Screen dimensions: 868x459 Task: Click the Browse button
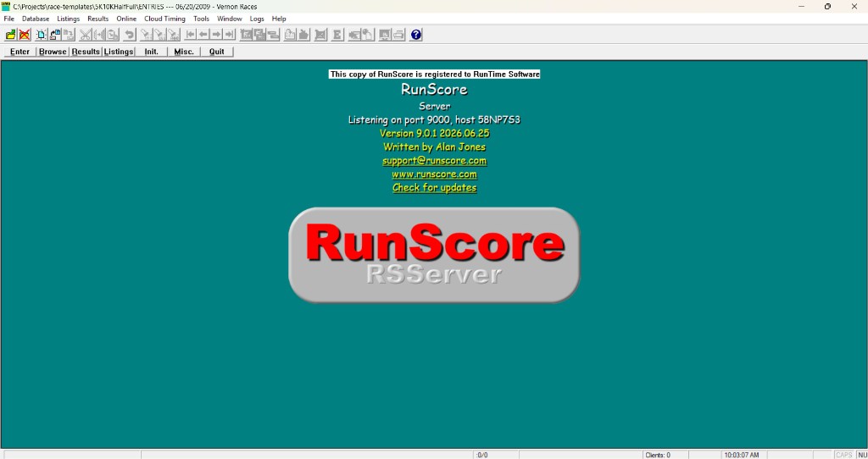pyautogui.click(x=53, y=52)
